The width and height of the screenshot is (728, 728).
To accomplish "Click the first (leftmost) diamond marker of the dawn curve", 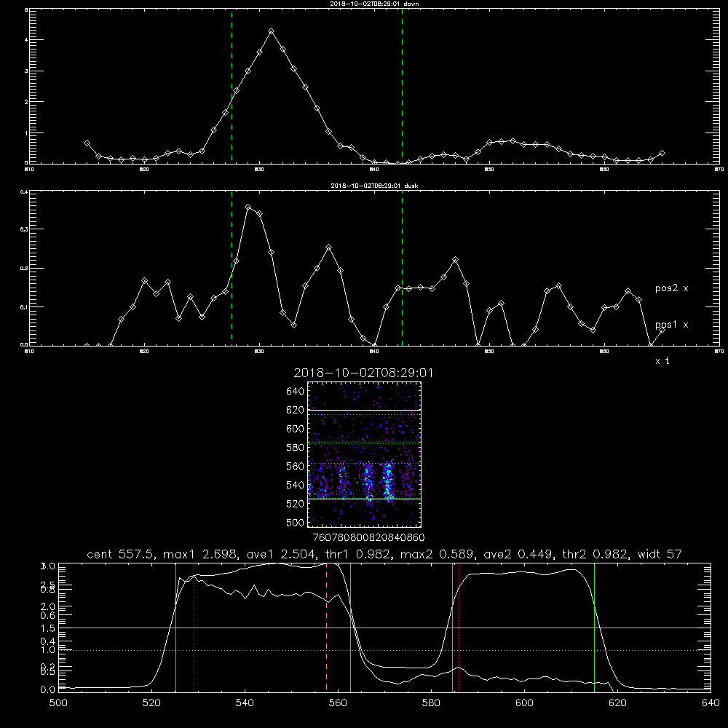I will [x=87, y=143].
